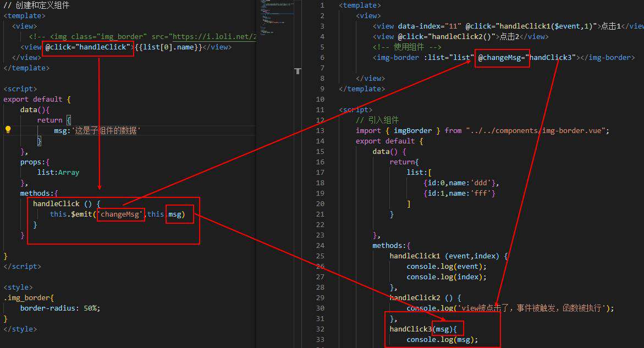Screen dimensions: 644x348
Task: Click line number 10 in right editor
Action: pyautogui.click(x=321, y=100)
